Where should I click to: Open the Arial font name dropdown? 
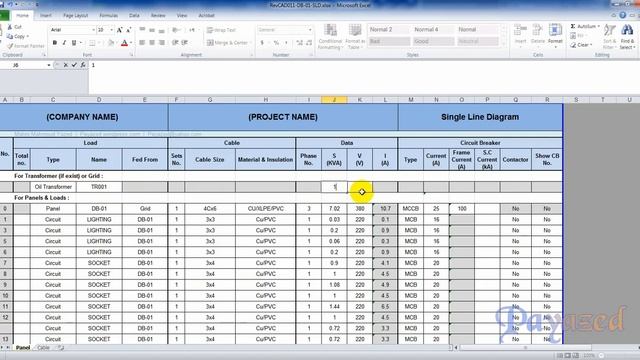pyautogui.click(x=93, y=30)
